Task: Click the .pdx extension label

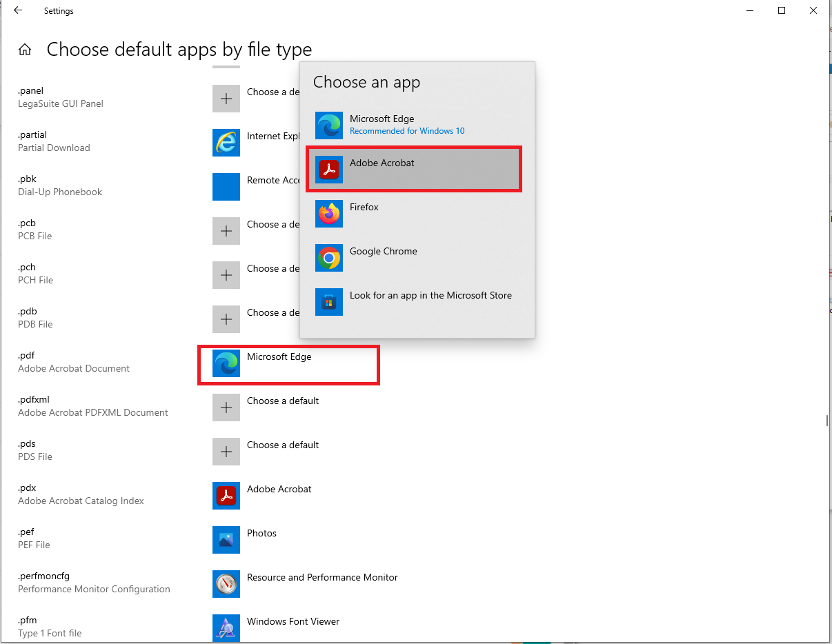Action: (x=26, y=488)
